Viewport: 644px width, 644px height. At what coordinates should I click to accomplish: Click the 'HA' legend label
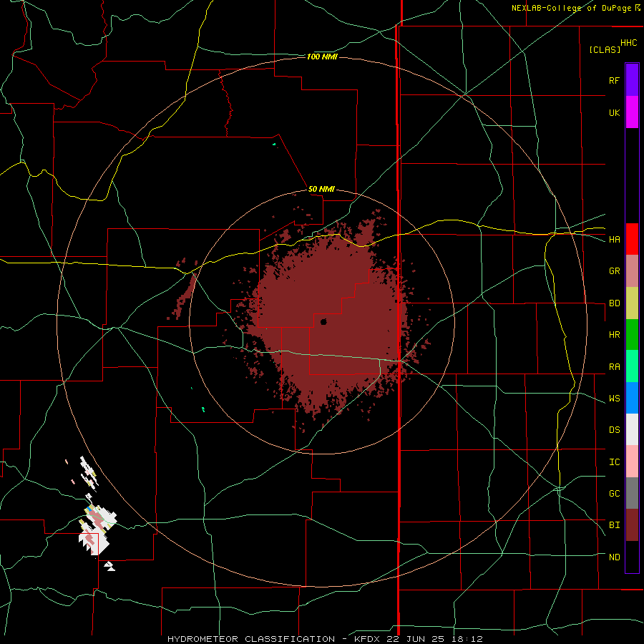click(614, 240)
